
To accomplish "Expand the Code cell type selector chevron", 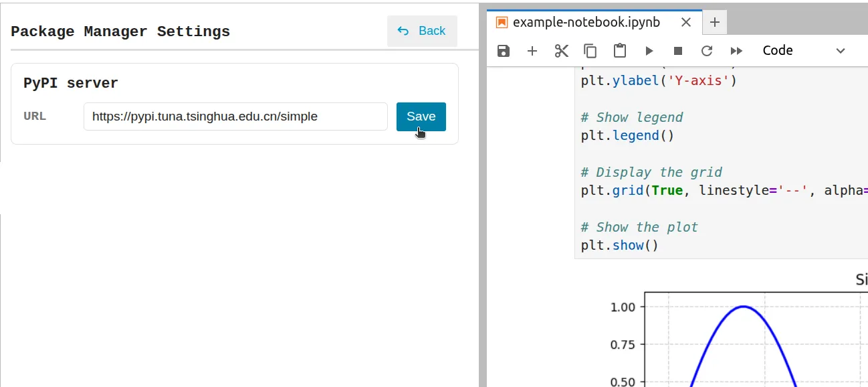I will tap(840, 50).
